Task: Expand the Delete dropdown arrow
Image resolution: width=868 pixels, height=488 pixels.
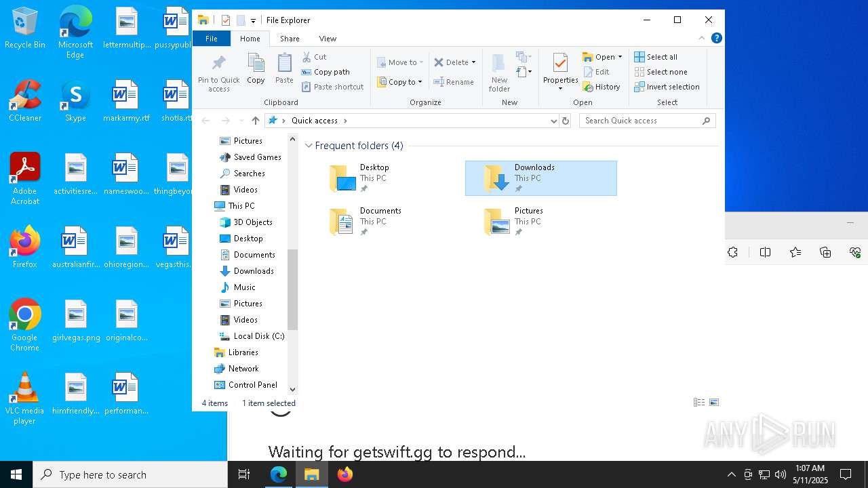Action: coord(473,62)
